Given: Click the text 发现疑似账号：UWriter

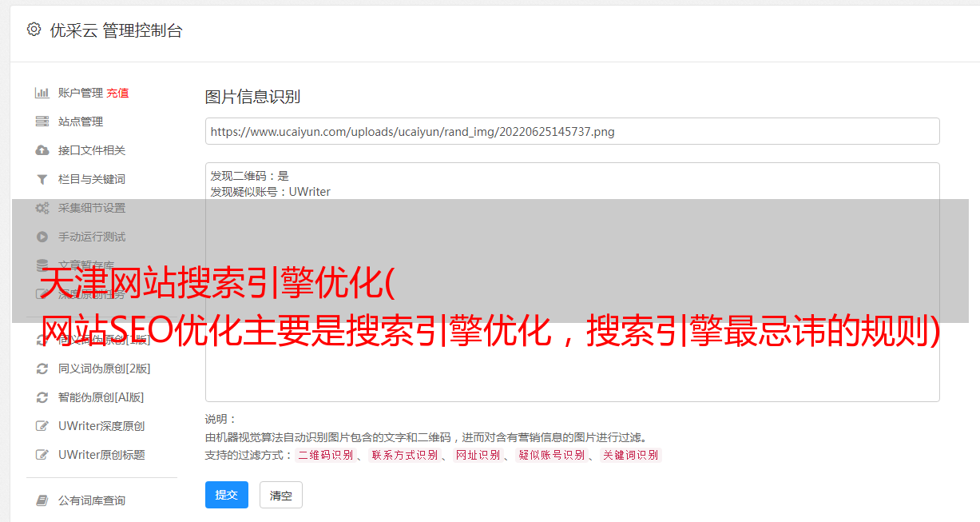Looking at the screenshot, I should point(271,192).
